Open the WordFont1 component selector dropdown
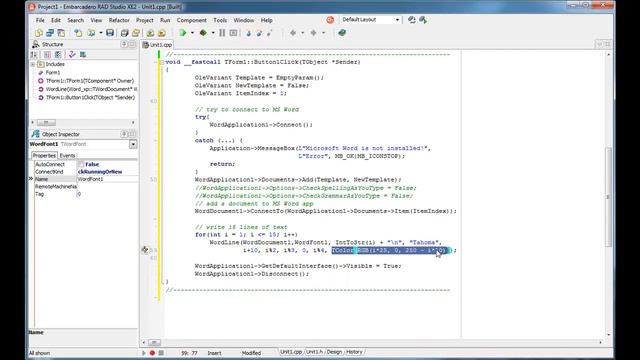Screen dimensions: 640x360 click(x=133, y=144)
